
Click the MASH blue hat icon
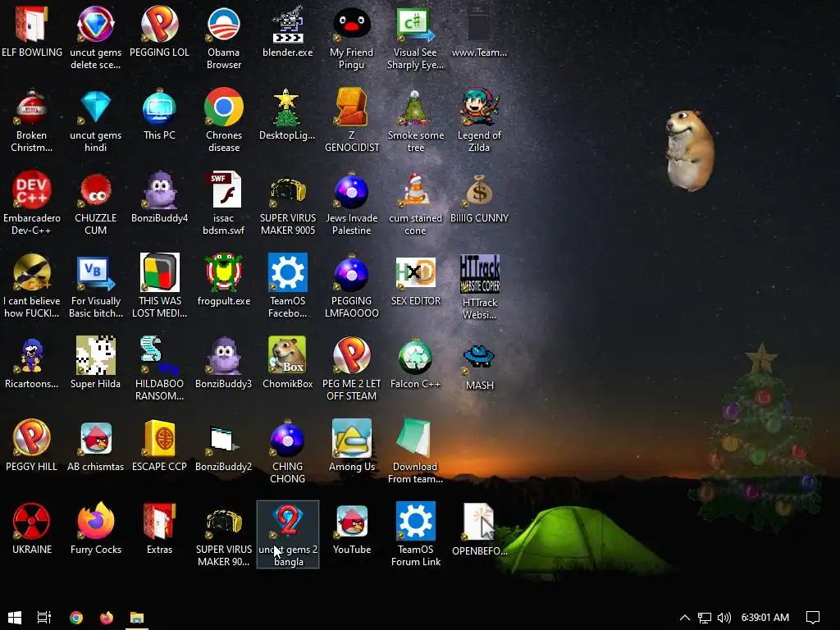(479, 357)
